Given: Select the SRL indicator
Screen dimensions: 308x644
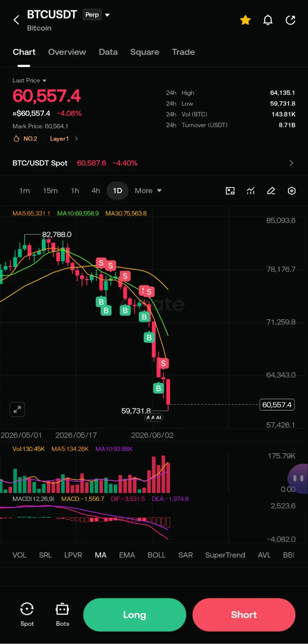Looking at the screenshot, I should [45, 555].
